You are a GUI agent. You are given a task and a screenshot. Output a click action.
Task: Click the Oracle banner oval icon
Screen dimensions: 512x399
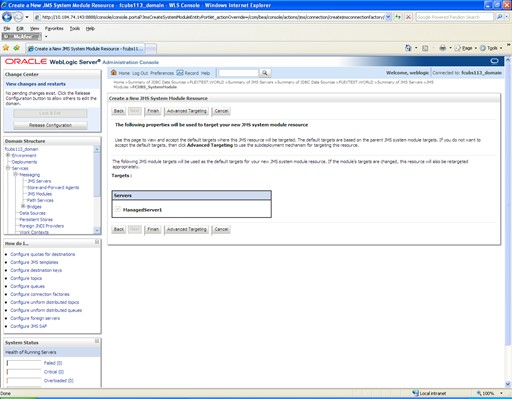(494, 61)
